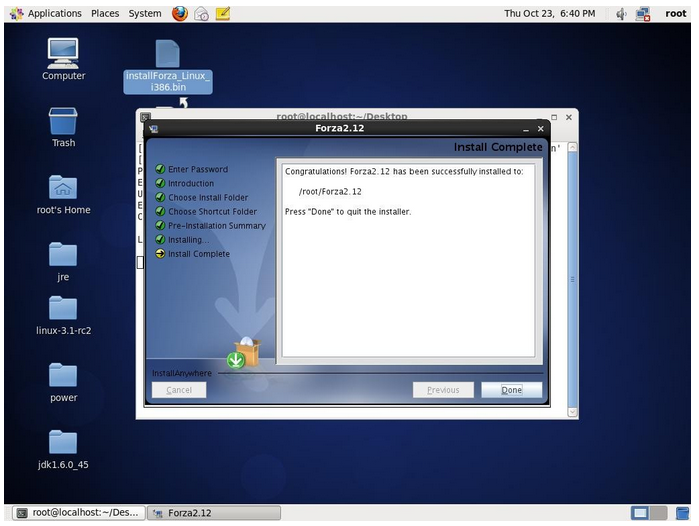699x526 pixels.
Task: Click the InstallAnywhere label
Action: pos(181,373)
